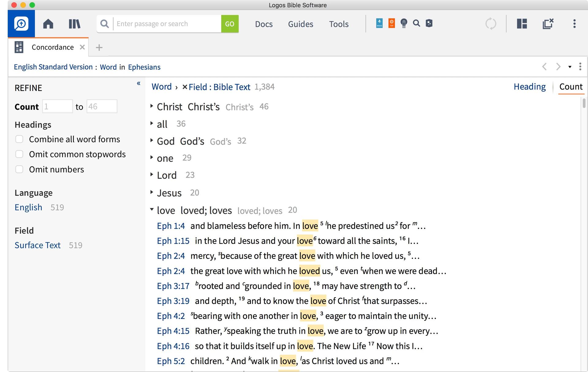Change the English Standard Version resource
The image size is (588, 372).
53,67
